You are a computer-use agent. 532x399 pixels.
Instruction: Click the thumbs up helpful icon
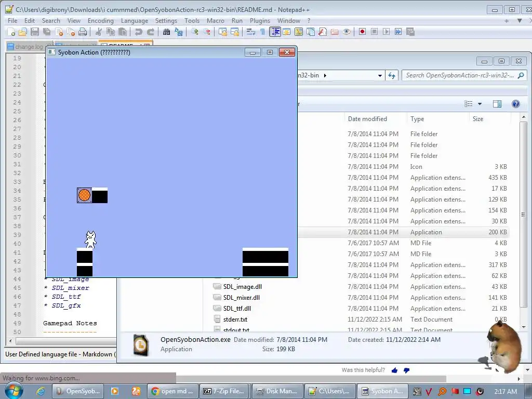coord(394,370)
